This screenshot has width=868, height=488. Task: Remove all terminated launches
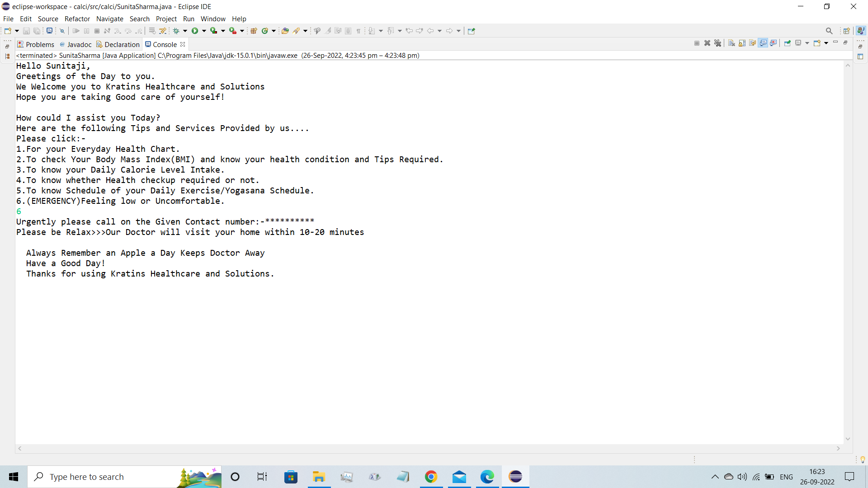point(717,43)
